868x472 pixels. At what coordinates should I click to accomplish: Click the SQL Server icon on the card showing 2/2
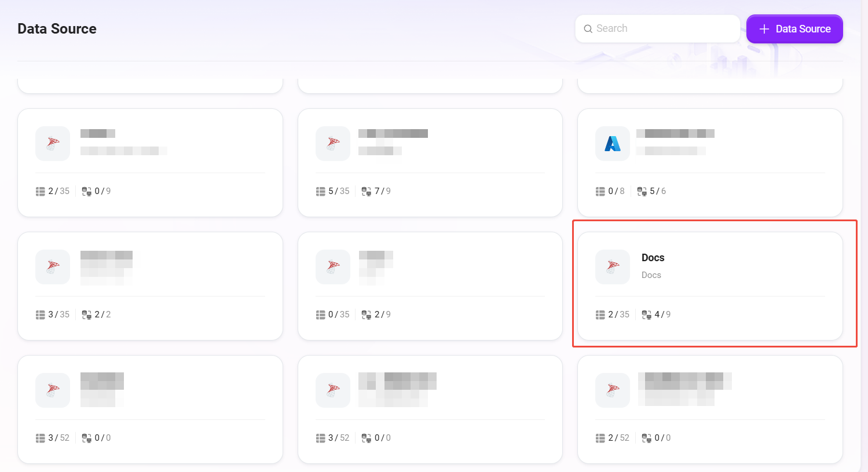[53, 267]
